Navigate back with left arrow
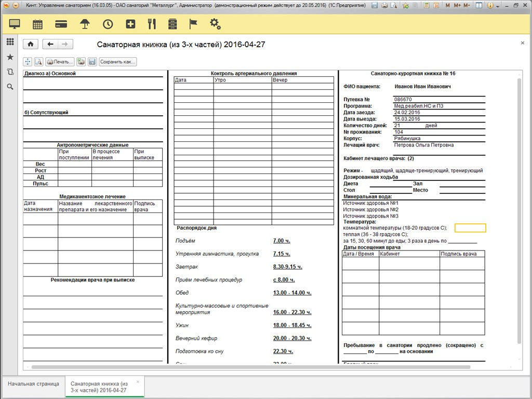The width and height of the screenshot is (532, 399). [x=50, y=44]
